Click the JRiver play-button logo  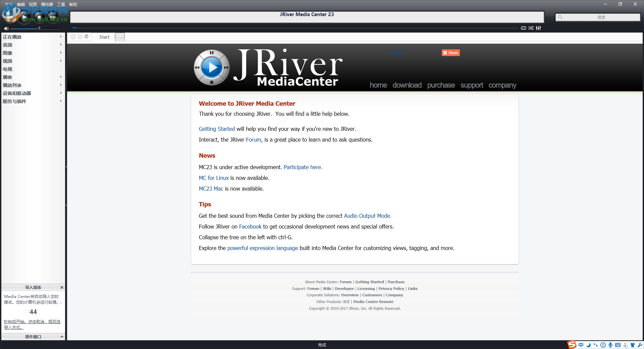(212, 67)
